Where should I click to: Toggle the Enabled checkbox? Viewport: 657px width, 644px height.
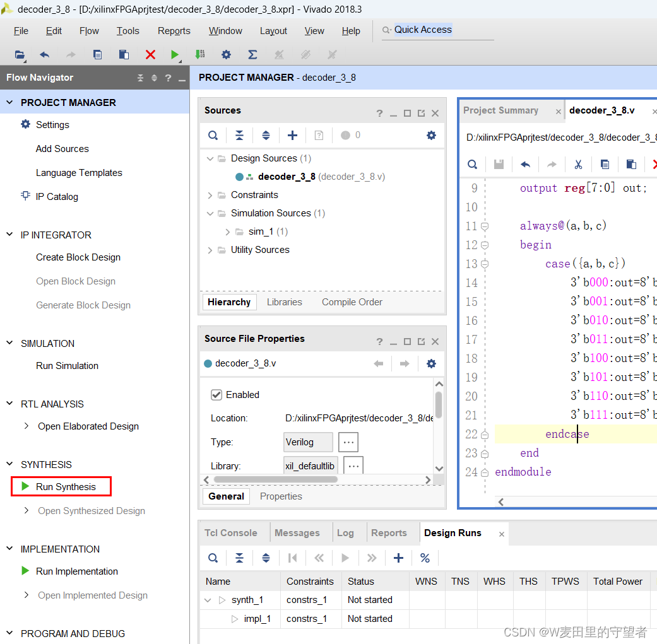coord(216,395)
